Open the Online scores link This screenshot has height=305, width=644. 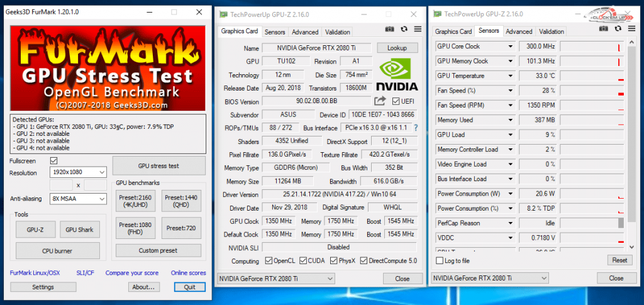[x=189, y=273]
